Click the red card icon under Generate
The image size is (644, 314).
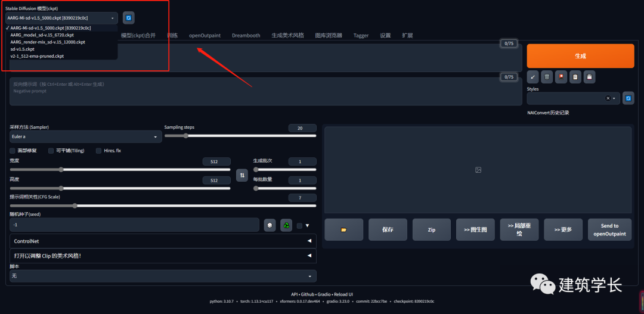561,77
